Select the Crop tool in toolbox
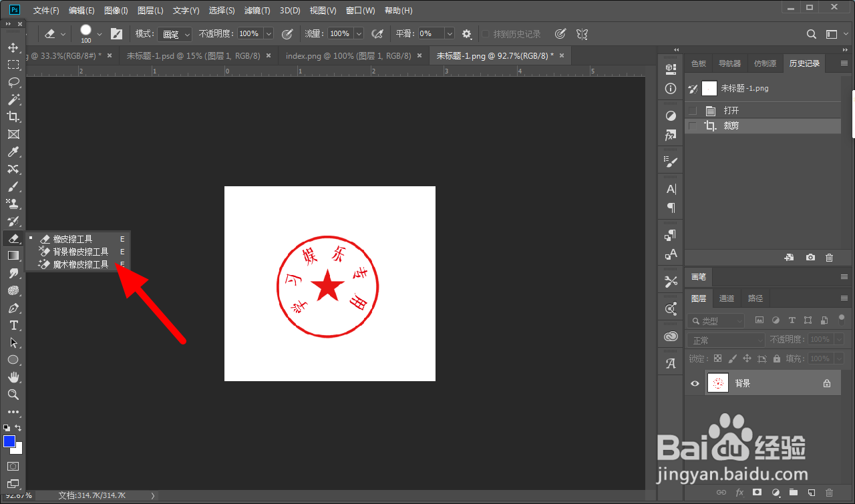The image size is (855, 504). [x=13, y=117]
